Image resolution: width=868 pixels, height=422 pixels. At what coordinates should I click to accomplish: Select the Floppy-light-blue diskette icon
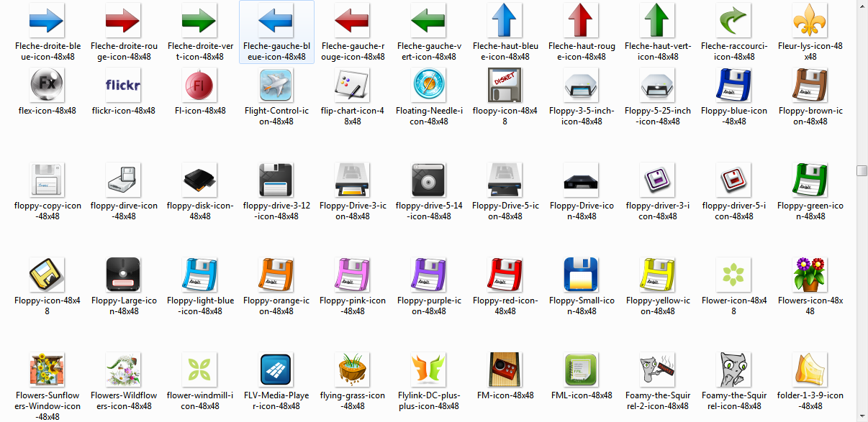point(200,275)
